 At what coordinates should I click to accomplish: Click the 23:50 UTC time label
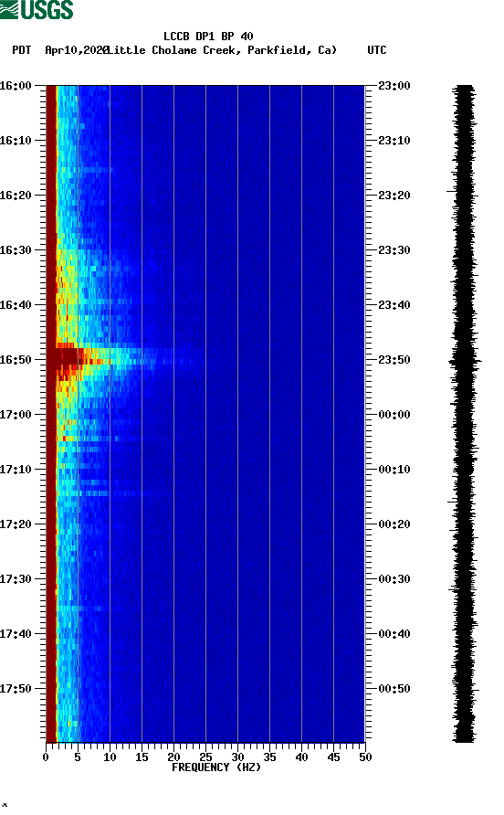click(394, 360)
